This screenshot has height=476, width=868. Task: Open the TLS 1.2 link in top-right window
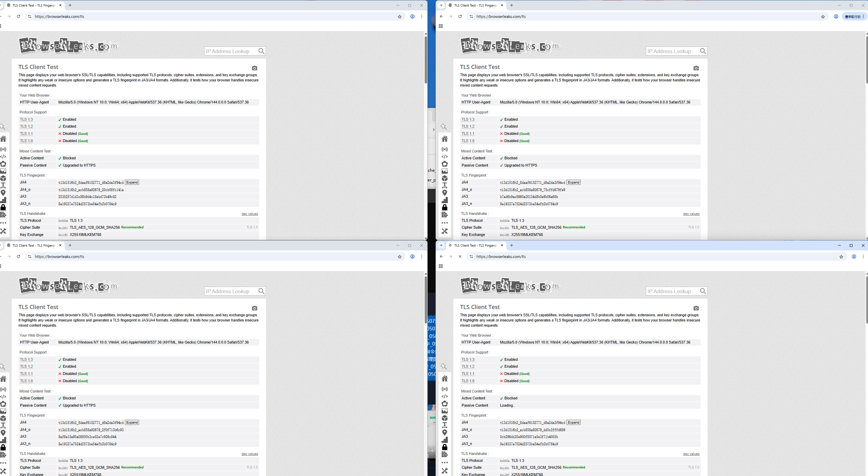pyautogui.click(x=468, y=127)
